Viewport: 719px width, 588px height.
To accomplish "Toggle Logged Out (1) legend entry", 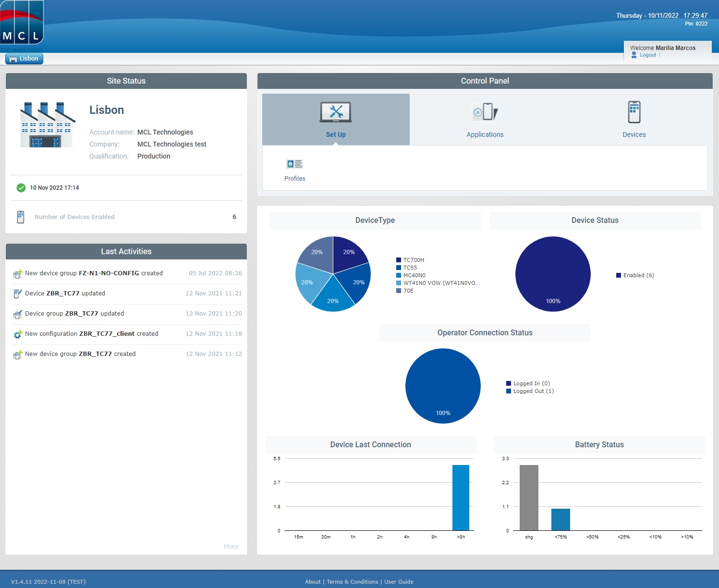I will click(x=530, y=391).
